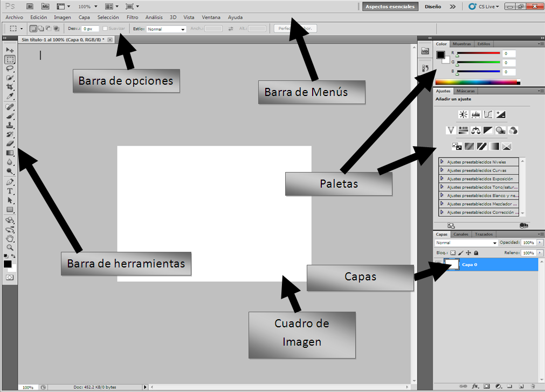Image resolution: width=545 pixels, height=392 pixels.
Task: Select the Zoom magnifier tool
Action: click(x=10, y=248)
